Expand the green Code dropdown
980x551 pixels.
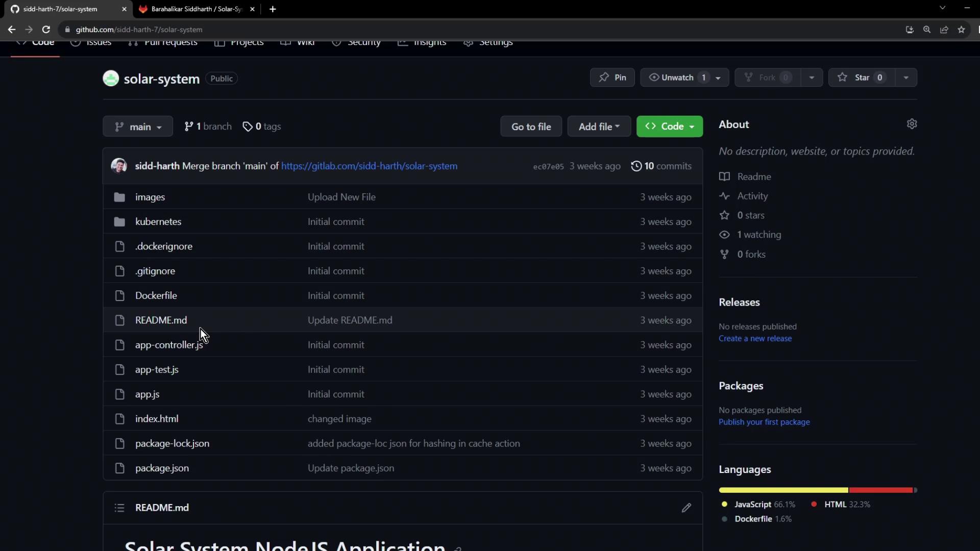(x=669, y=127)
